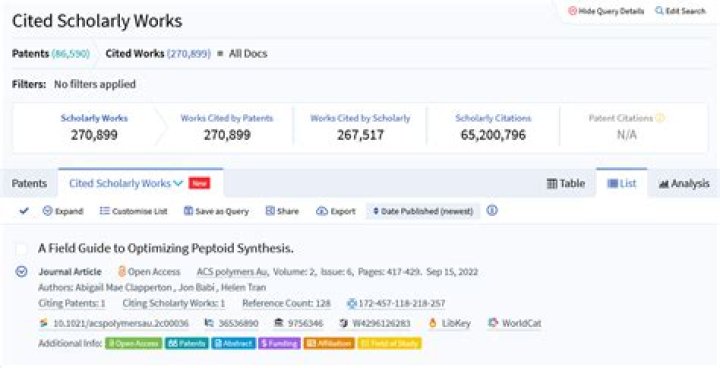This screenshot has width=720, height=368.
Task: Click author Jon Babi
Action: (197, 287)
